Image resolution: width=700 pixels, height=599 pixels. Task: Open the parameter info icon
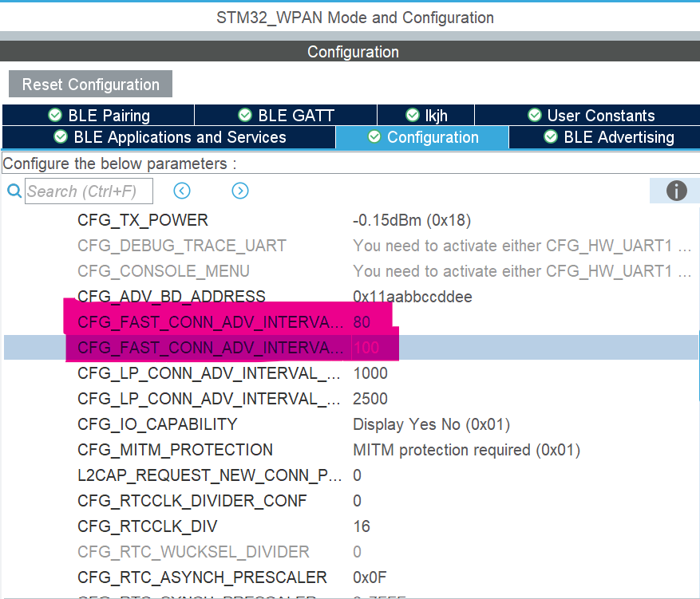pyautogui.click(x=676, y=191)
